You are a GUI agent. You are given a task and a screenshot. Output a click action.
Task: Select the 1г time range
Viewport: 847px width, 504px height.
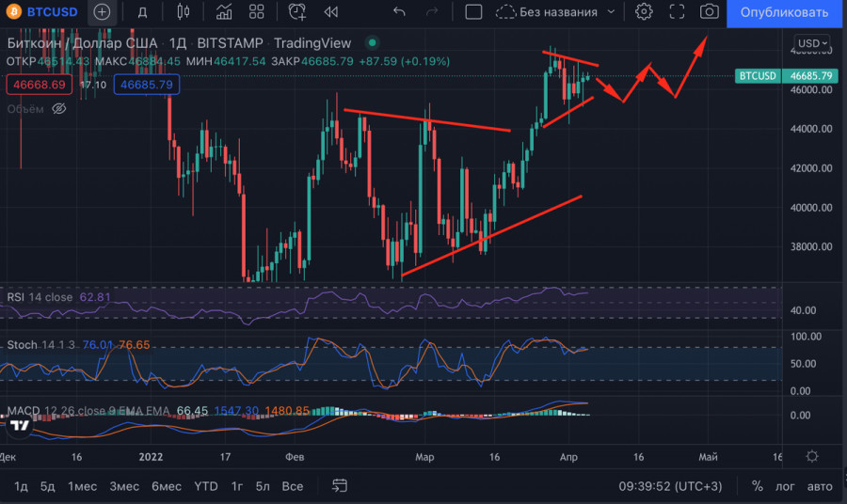pyautogui.click(x=236, y=486)
